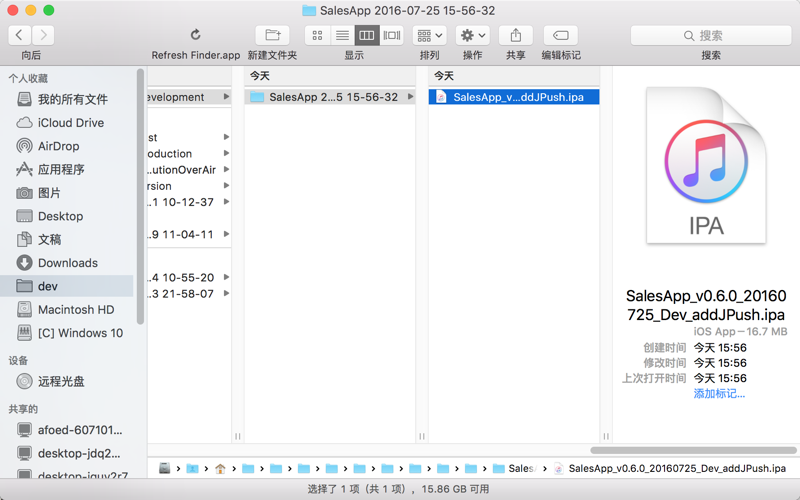Select the ...3 21-58-07 folder row
The image size is (800, 500).
[x=189, y=294]
